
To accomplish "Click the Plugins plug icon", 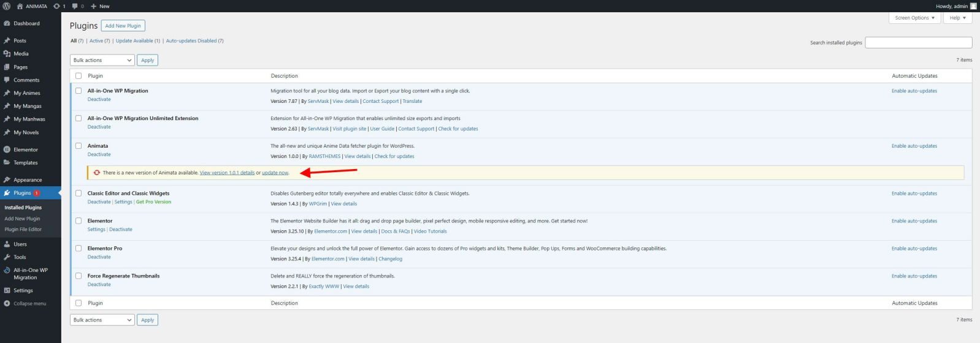I will click(x=7, y=193).
